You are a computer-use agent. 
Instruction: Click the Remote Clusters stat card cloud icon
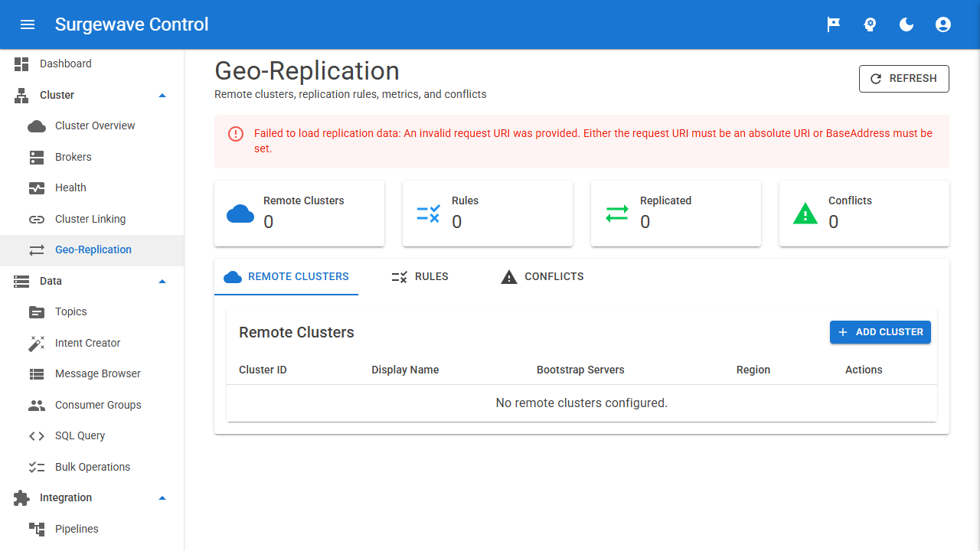click(x=240, y=214)
